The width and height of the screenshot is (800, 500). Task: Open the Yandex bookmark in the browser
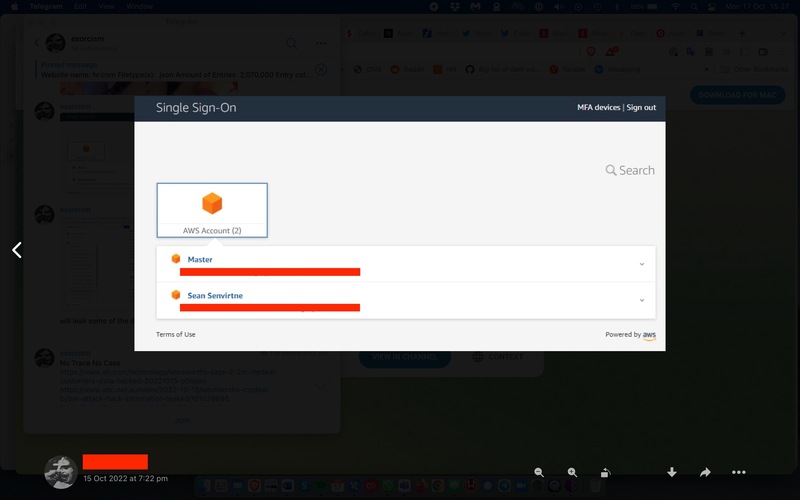click(567, 69)
